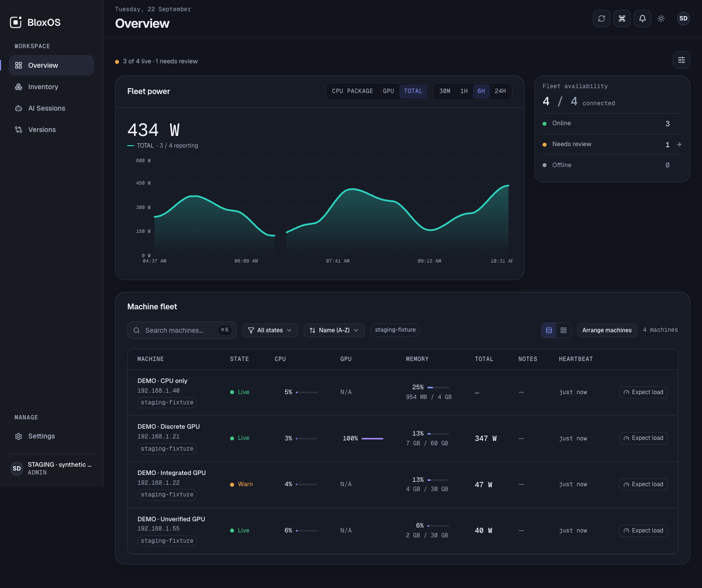Click Expect load for Unverified GPU
The image size is (702, 588).
click(x=643, y=531)
